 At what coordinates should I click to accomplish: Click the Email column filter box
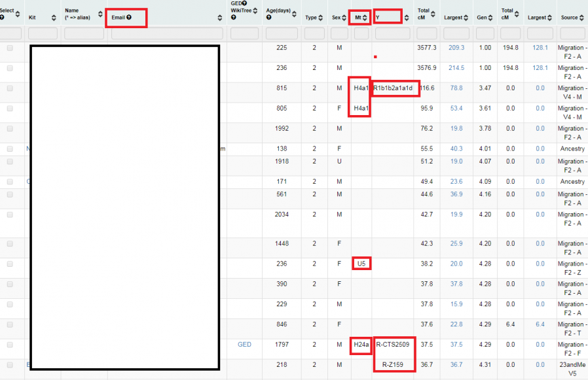click(x=167, y=33)
